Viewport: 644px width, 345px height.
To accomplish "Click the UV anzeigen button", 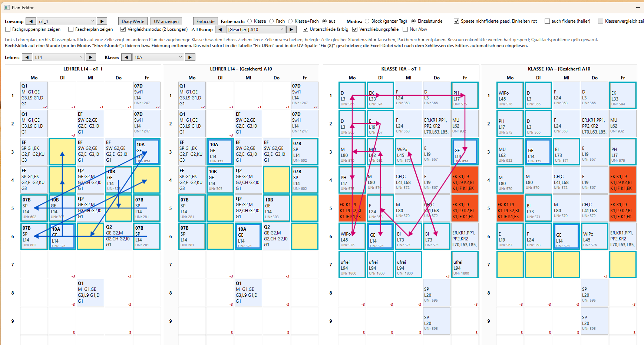I will point(166,21).
